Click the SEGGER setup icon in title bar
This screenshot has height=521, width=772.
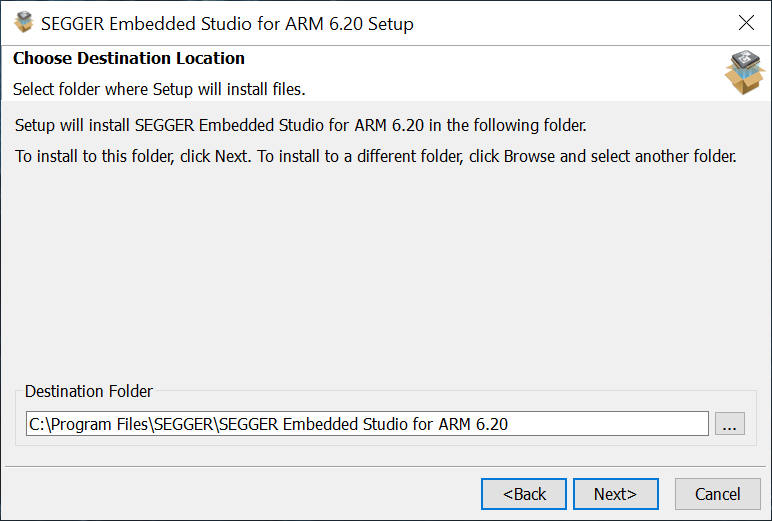coord(24,22)
